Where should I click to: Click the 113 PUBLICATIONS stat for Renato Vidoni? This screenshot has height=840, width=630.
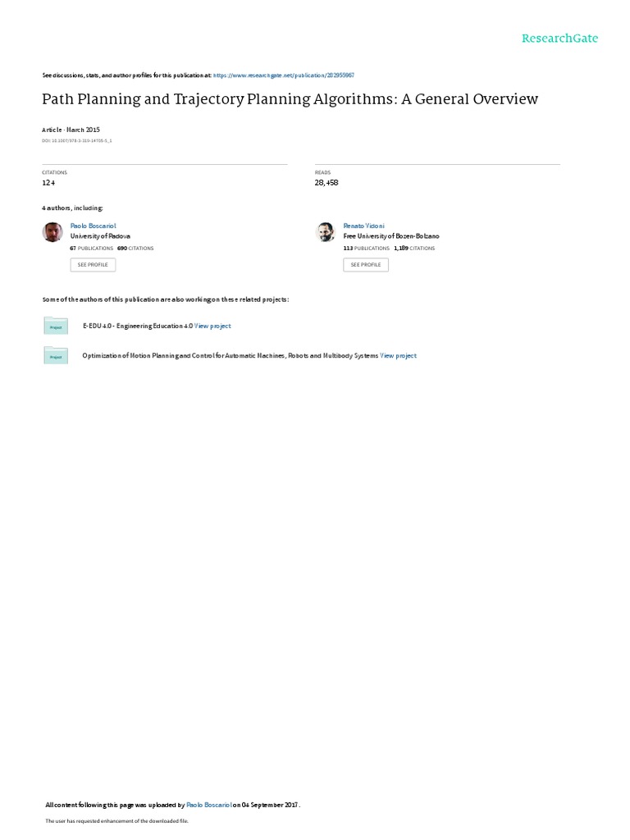click(x=367, y=249)
